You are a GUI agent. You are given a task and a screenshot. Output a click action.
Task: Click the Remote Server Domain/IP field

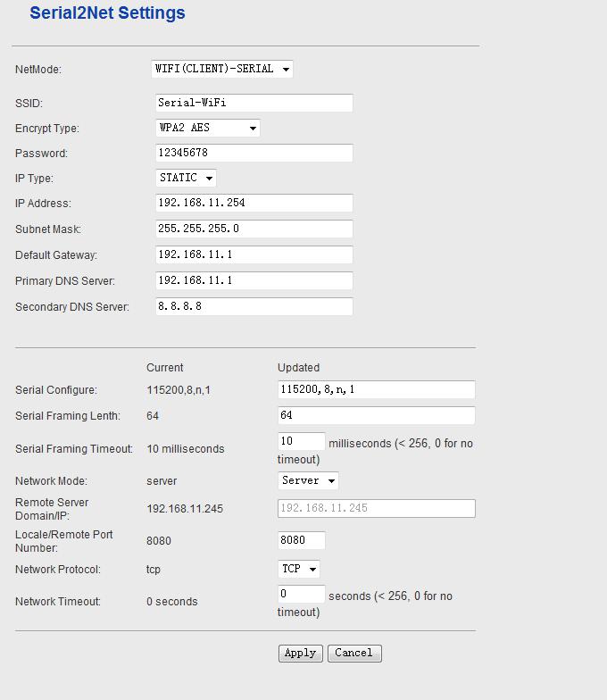tap(376, 509)
